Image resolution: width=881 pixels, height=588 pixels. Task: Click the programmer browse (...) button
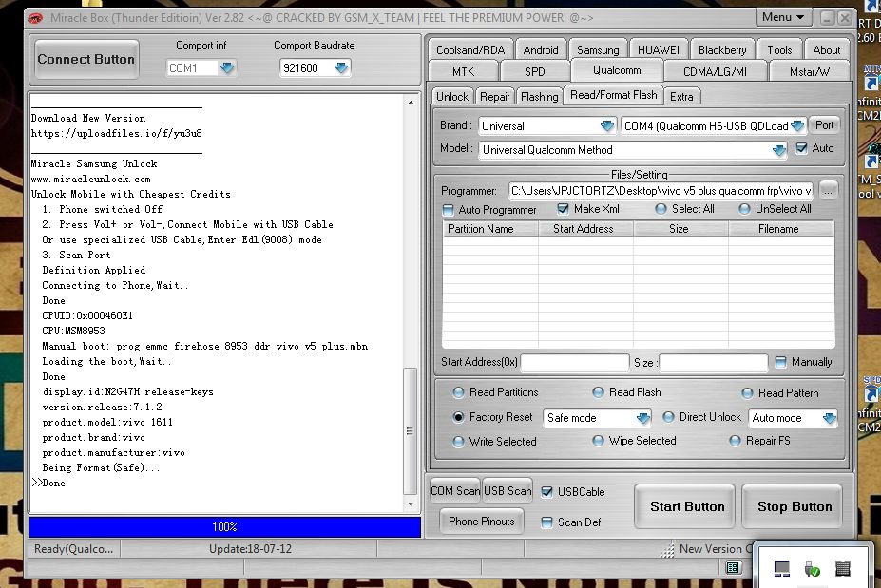[x=828, y=190]
